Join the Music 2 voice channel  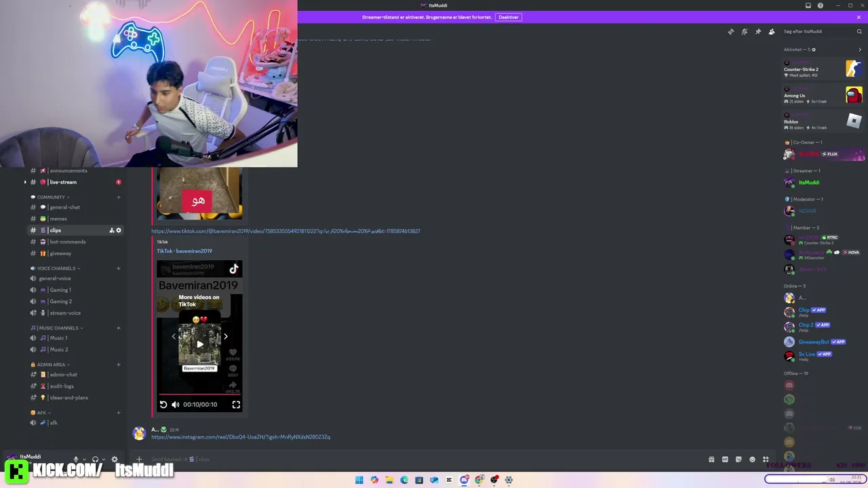click(75, 350)
